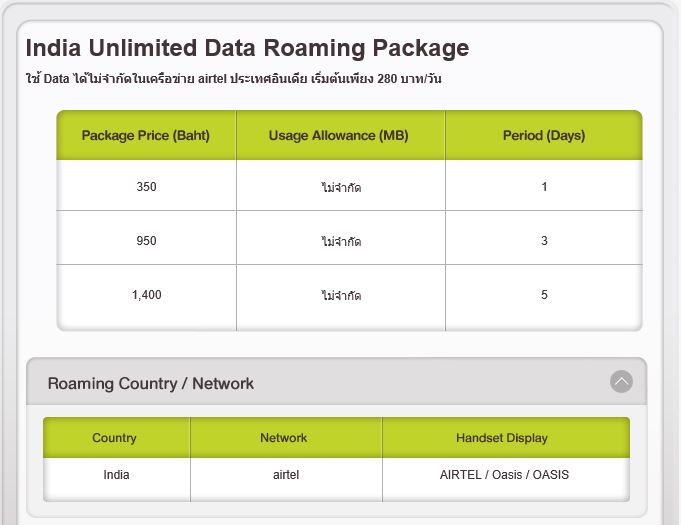Click the Usage Allowance (MB) column header
The width and height of the screenshot is (681, 525).
[339, 135]
